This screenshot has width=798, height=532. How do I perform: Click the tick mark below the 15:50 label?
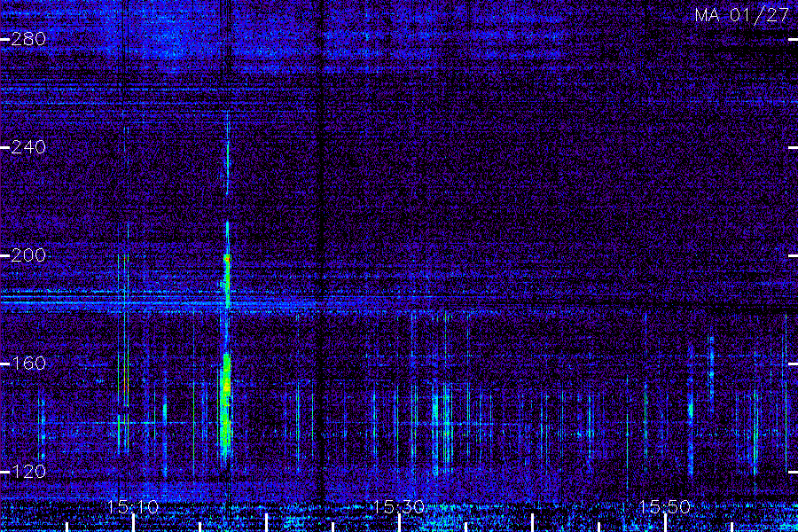(665, 523)
